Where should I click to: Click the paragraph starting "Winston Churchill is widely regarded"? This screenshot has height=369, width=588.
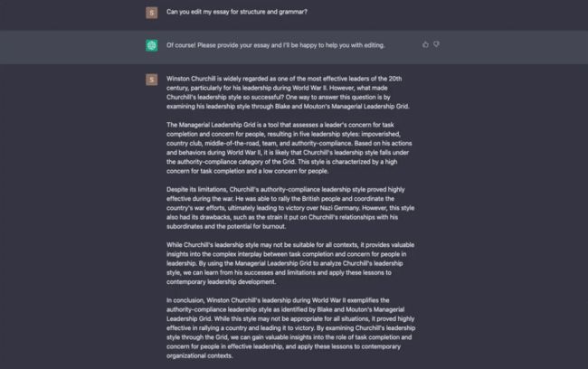288,92
